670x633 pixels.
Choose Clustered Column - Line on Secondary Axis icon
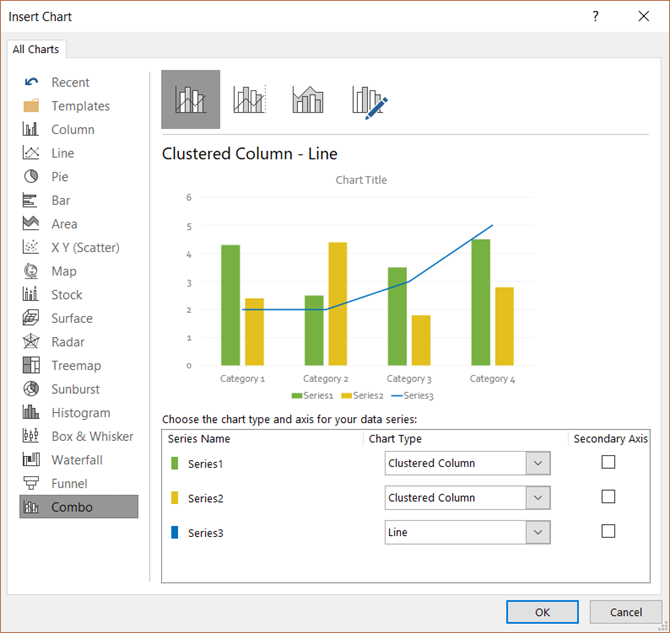pyautogui.click(x=249, y=100)
